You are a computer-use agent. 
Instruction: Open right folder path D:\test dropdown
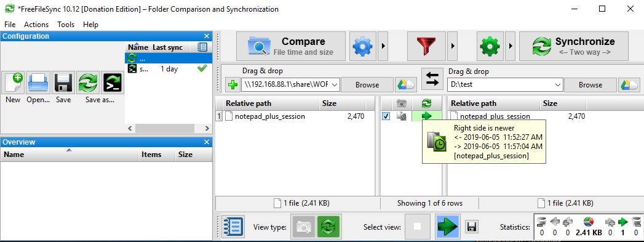pyautogui.click(x=558, y=85)
